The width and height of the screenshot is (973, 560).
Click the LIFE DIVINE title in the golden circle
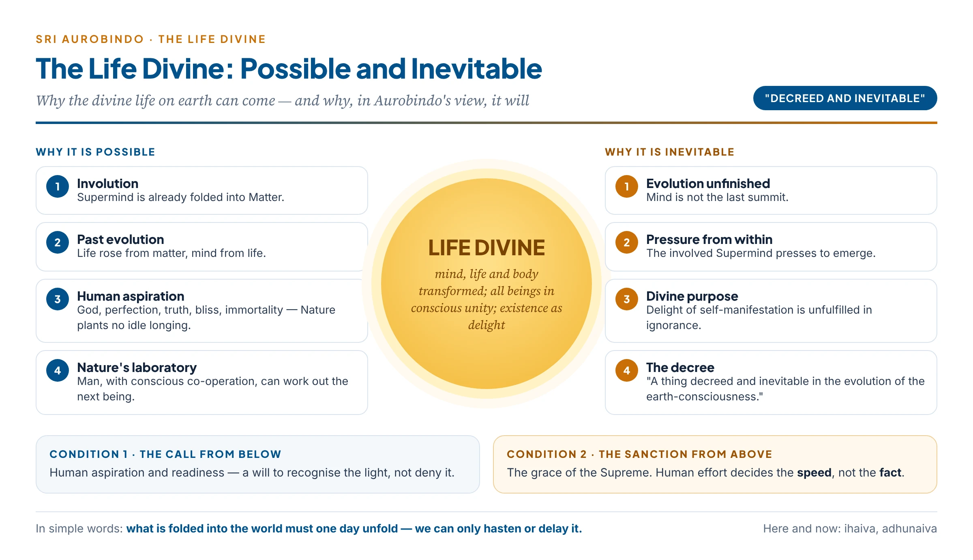486,248
